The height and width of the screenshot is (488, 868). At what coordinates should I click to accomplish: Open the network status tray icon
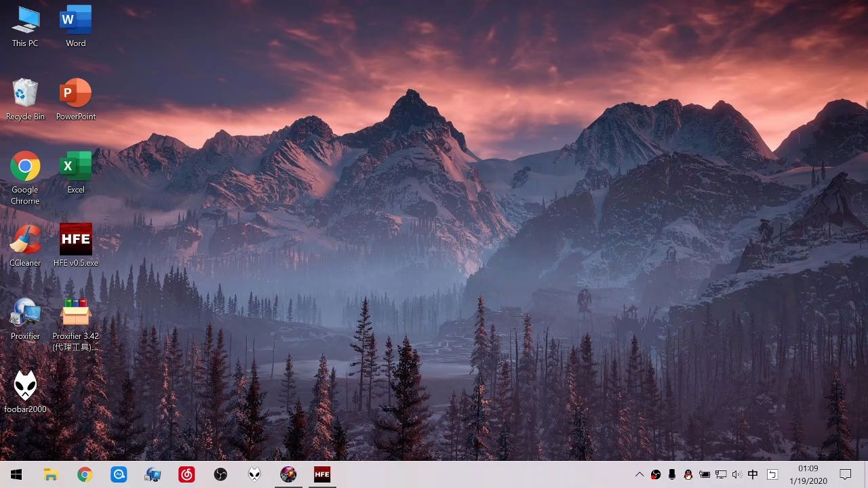pos(721,474)
